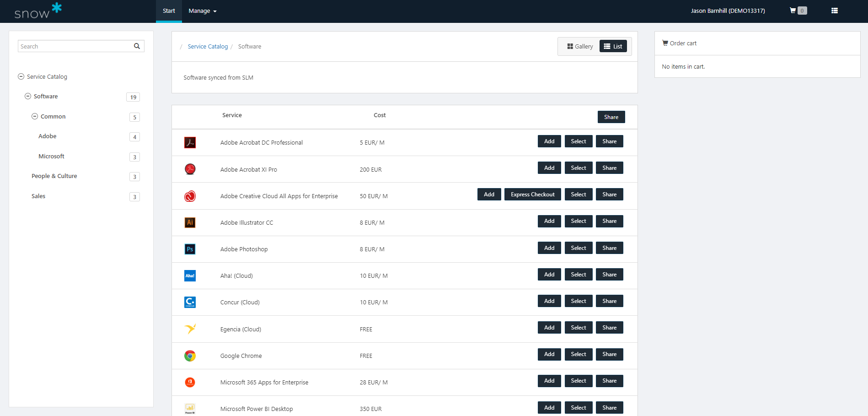Add Egencia (Cloud) to cart
The height and width of the screenshot is (416, 868).
point(549,328)
